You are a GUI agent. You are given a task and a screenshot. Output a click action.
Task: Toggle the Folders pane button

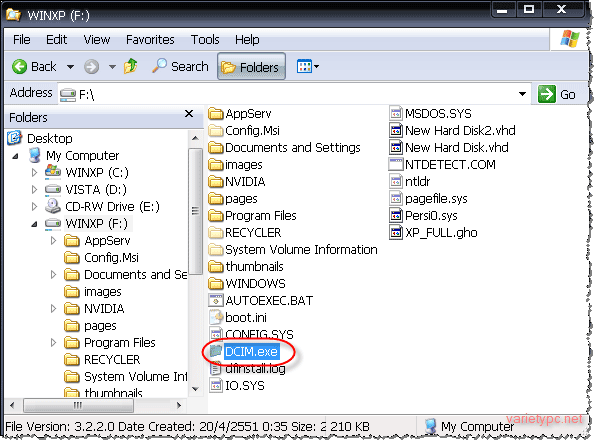(x=252, y=67)
